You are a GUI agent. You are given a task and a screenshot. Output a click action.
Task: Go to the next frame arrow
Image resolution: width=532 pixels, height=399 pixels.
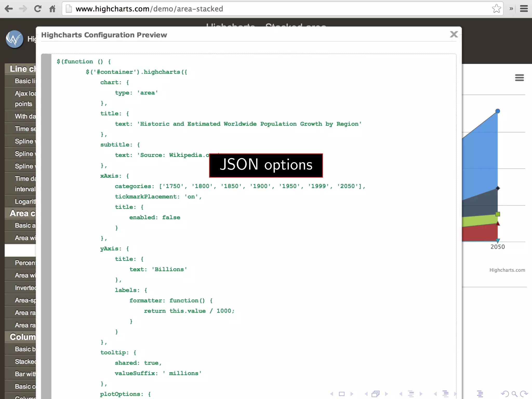(x=386, y=394)
